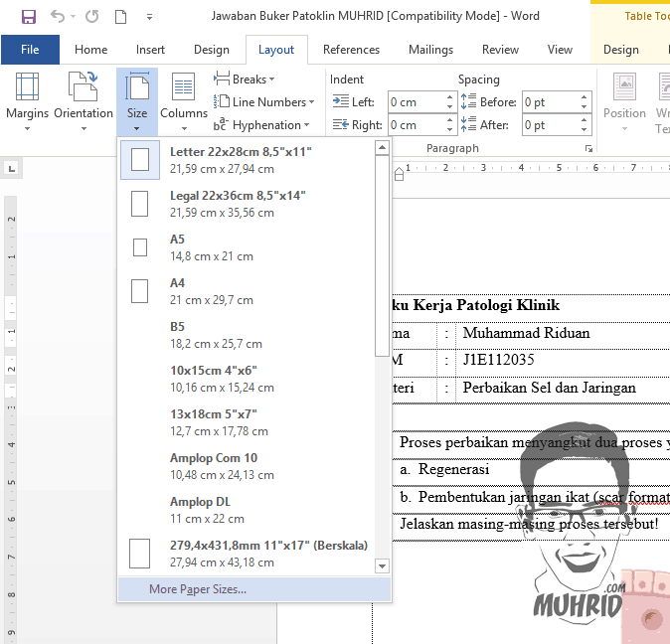
Task: Click line Proses perbaikan menyangkut dua proses
Action: pos(534,442)
